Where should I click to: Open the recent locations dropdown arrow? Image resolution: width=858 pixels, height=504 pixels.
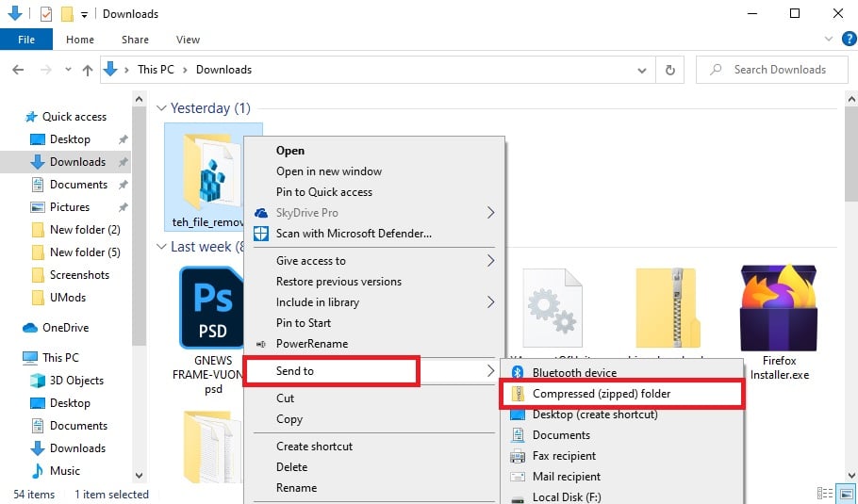coord(68,70)
